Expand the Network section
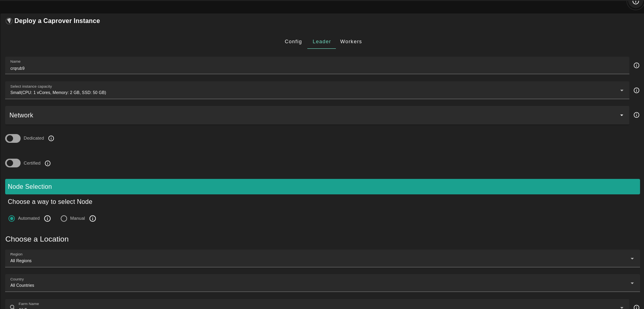The width and height of the screenshot is (644, 309). click(317, 115)
